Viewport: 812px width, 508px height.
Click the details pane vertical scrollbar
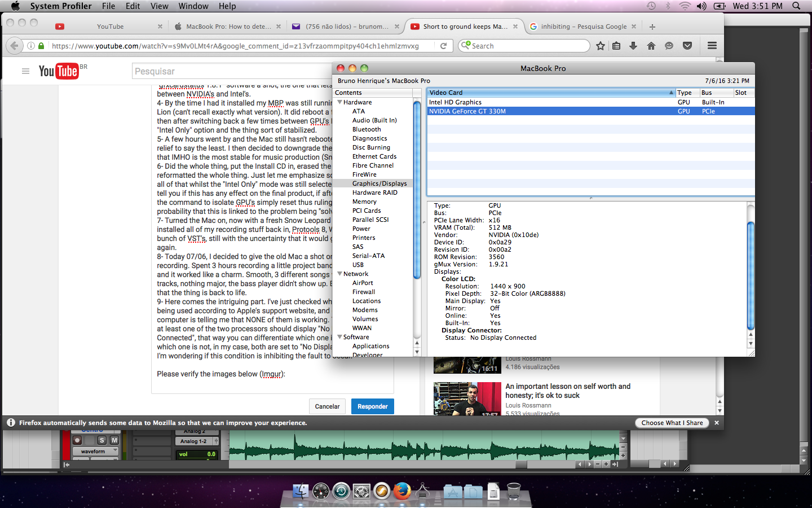point(751,275)
